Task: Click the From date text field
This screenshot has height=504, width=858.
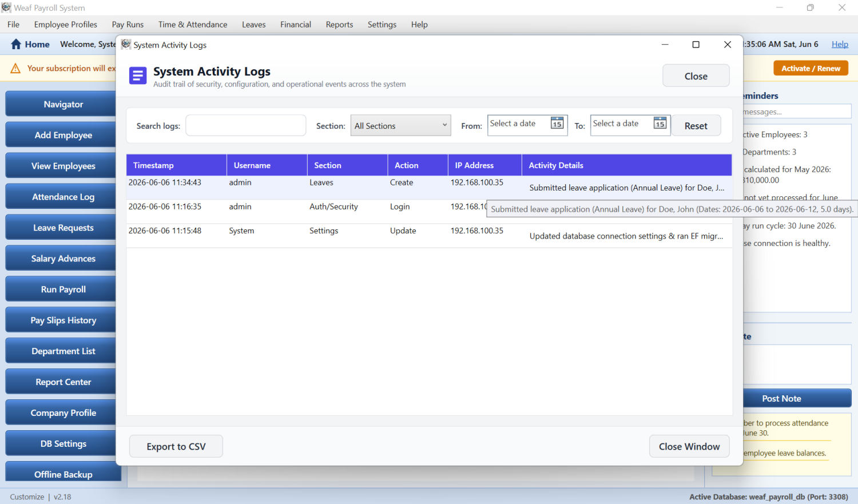Action: (x=518, y=124)
